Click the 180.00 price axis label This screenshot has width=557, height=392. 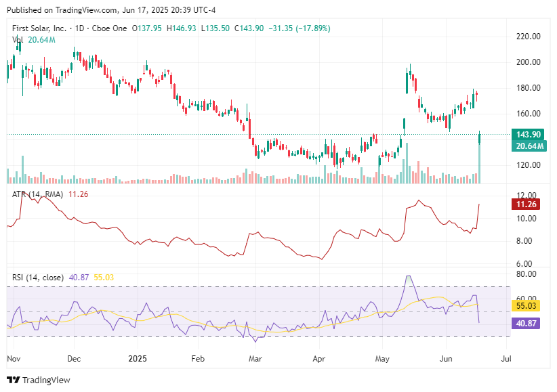pos(529,88)
